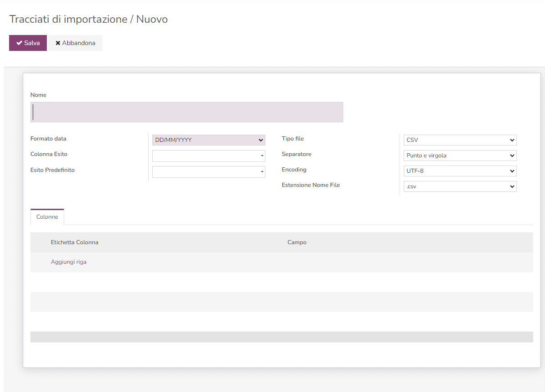Image resolution: width=545 pixels, height=392 pixels.
Task: Sort by Etichetta Colonna header
Action: (75, 242)
